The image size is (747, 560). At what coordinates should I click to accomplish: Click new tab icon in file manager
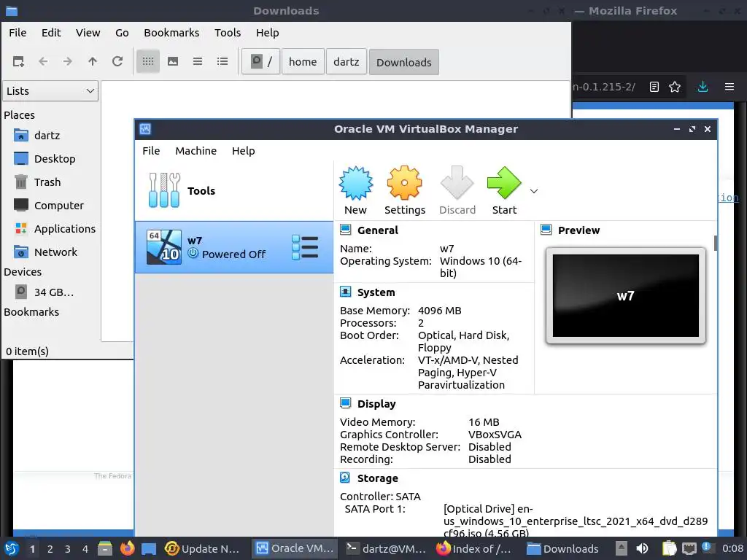pyautogui.click(x=18, y=61)
